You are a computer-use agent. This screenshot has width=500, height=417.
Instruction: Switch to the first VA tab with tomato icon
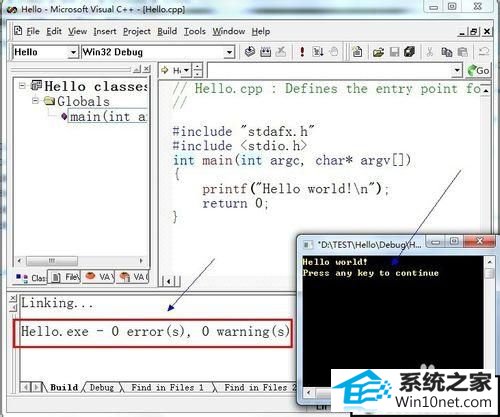[99, 277]
